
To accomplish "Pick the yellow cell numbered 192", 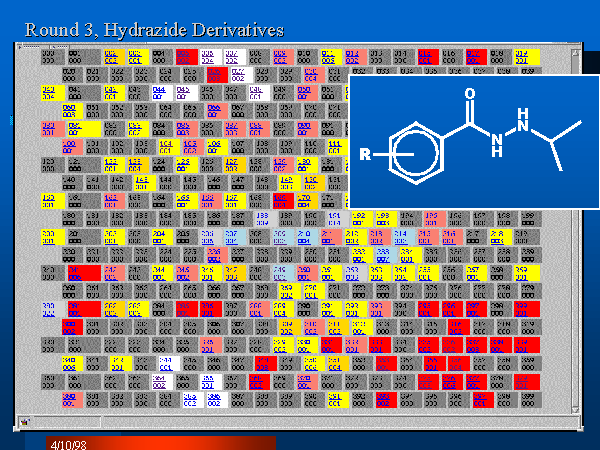I will (x=359, y=218).
